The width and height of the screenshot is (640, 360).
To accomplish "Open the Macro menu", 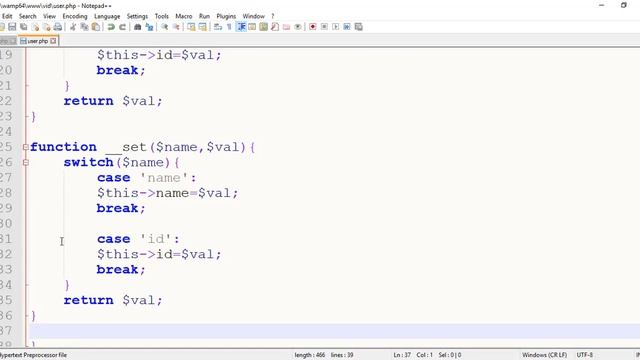I will (x=184, y=16).
